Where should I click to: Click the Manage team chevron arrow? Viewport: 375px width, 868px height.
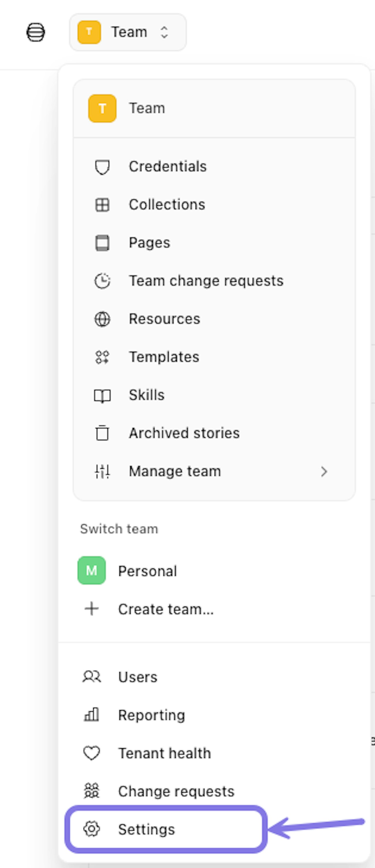click(x=324, y=471)
